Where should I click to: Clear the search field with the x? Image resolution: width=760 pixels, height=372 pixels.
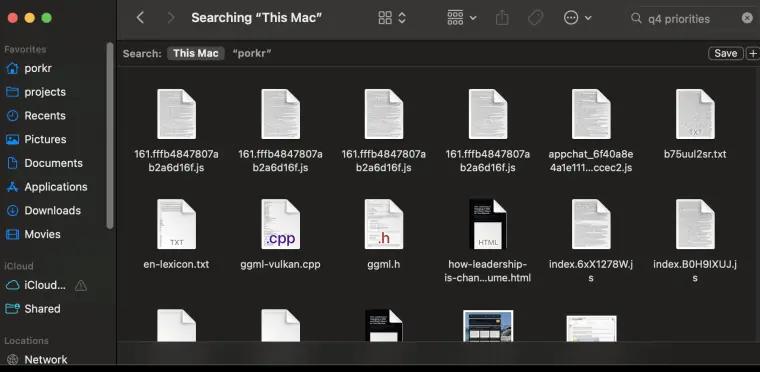747,18
